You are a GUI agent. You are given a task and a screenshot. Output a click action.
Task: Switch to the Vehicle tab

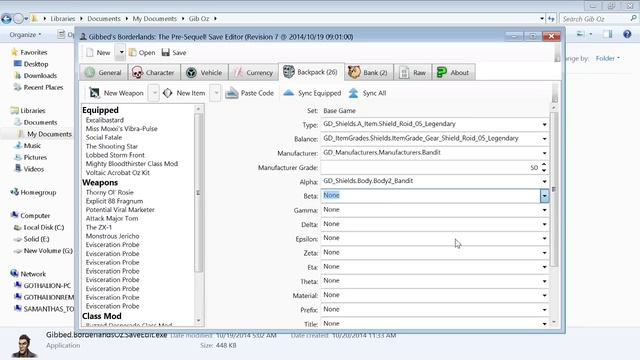pos(204,72)
